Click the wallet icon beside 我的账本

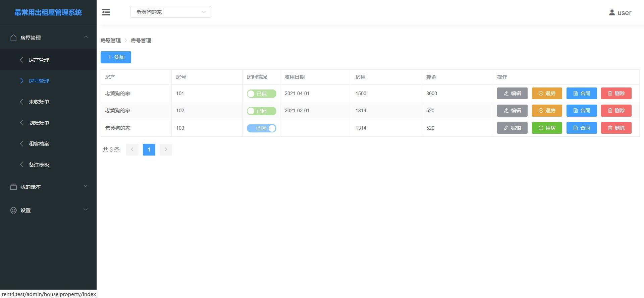pyautogui.click(x=13, y=187)
